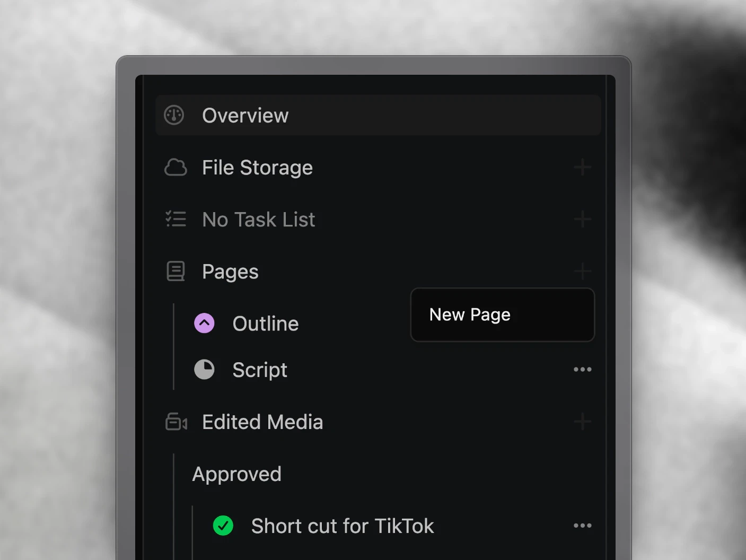746x560 pixels.
Task: Open the Pages section label
Action: point(230,272)
